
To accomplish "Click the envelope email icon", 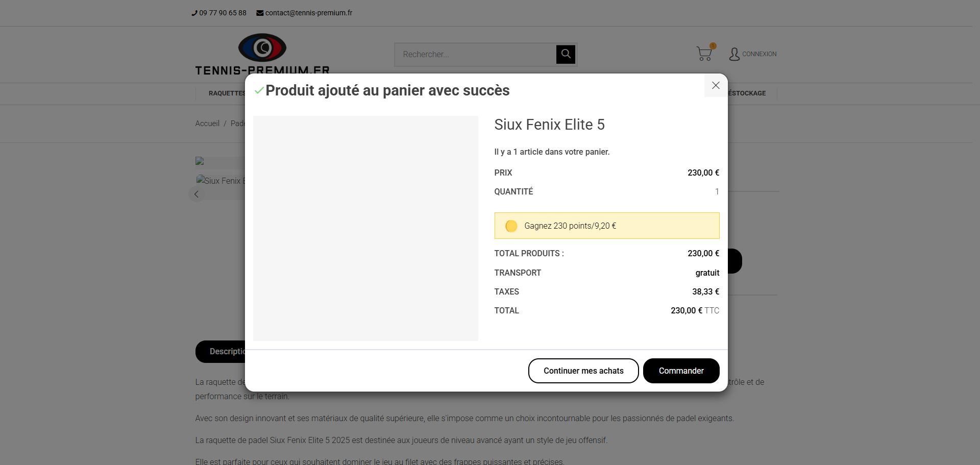I will point(260,13).
